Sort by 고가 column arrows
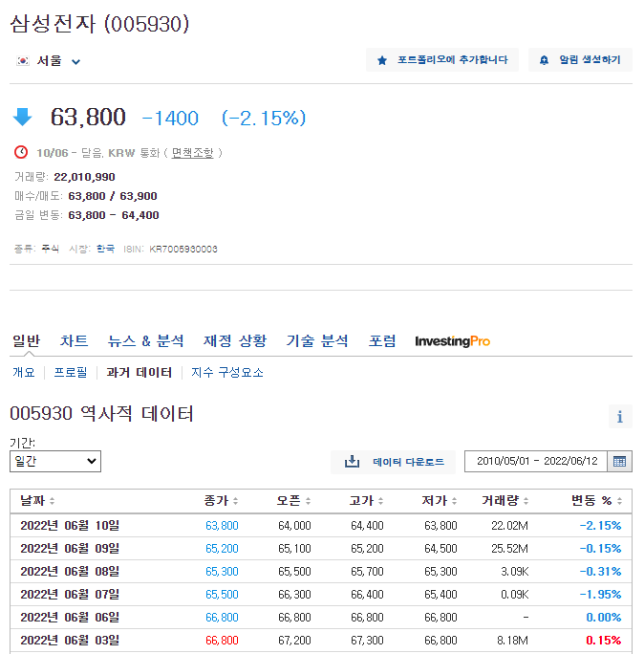The height and width of the screenshot is (654, 644). 380,501
